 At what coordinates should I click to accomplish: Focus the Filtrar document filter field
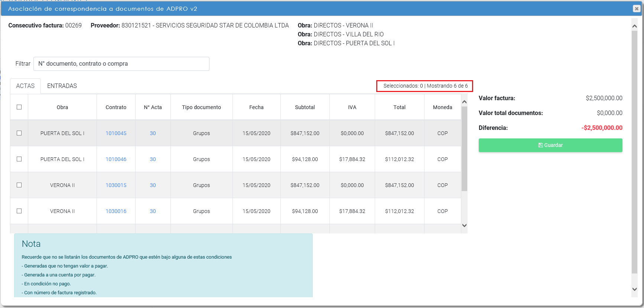click(121, 64)
